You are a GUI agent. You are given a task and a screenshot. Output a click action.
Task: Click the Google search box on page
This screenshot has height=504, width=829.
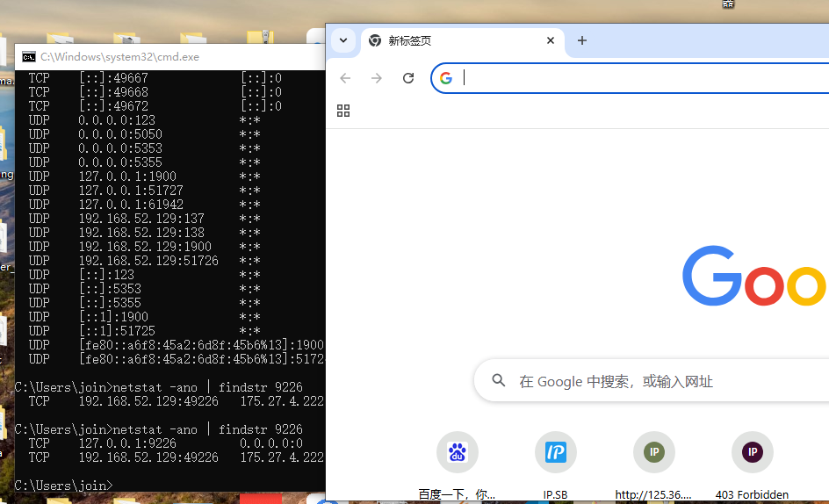(x=652, y=381)
